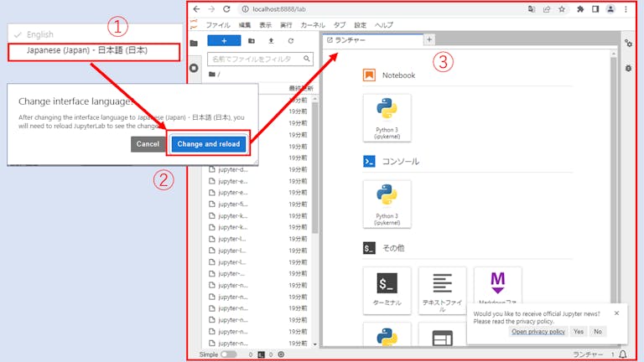Open the file browser folder sidebar icon
644x362 pixels.
click(x=195, y=43)
